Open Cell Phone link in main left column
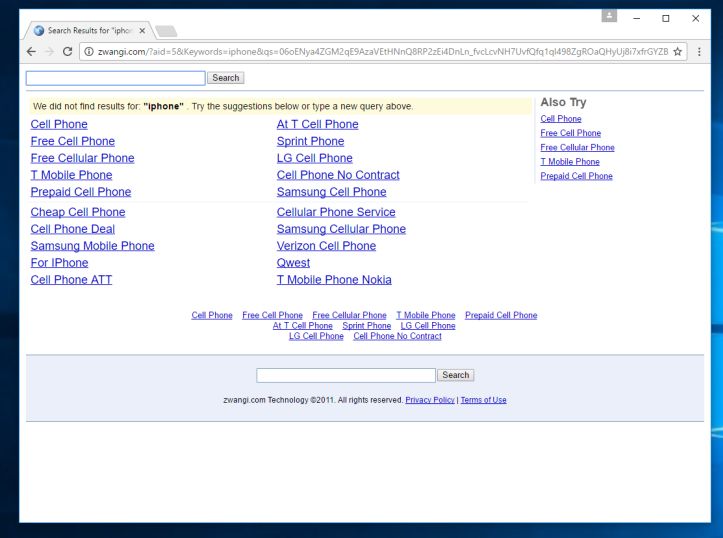The width and height of the screenshot is (723, 538). coord(59,124)
